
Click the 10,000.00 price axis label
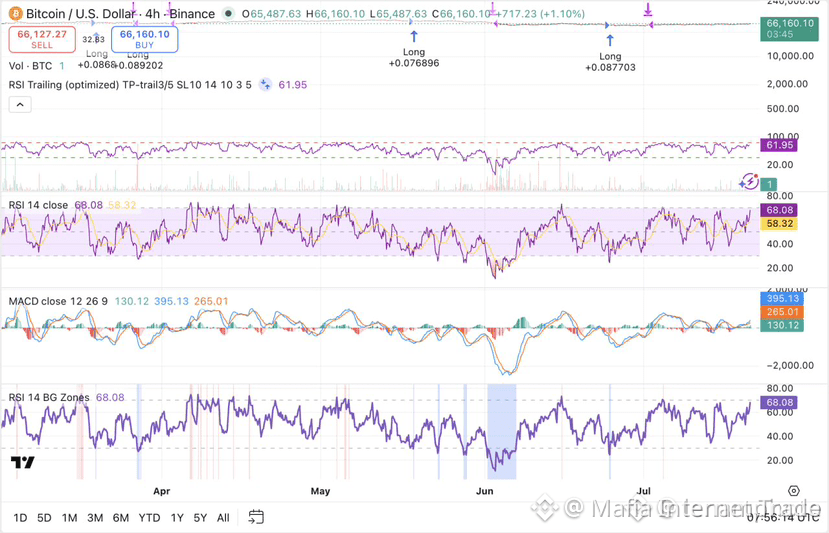click(790, 56)
